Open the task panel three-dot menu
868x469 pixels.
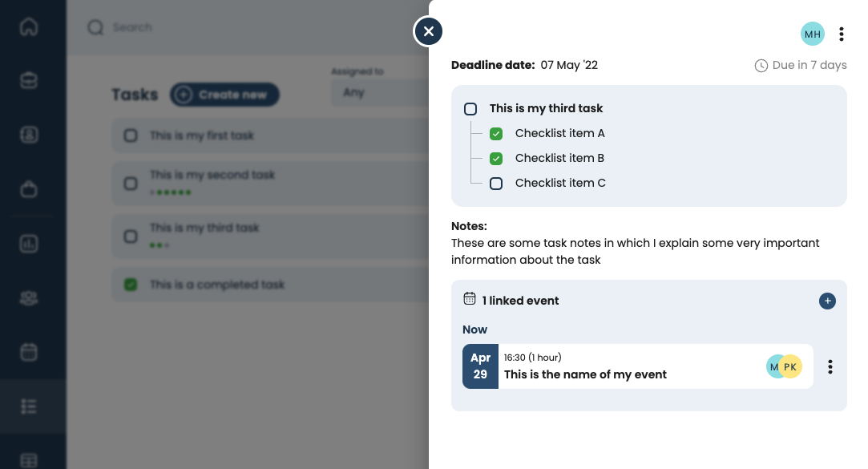tap(841, 34)
